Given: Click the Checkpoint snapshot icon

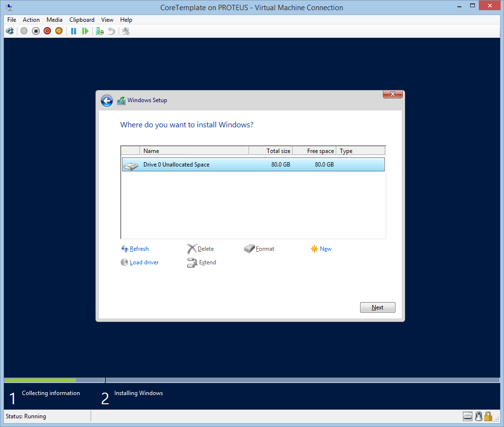Looking at the screenshot, I should pos(100,31).
